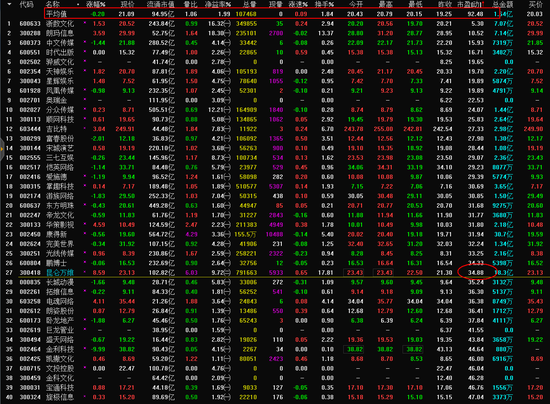Viewport: 550px width, 404px height.
Task: Select stock code 002247
Action: tap(30, 215)
